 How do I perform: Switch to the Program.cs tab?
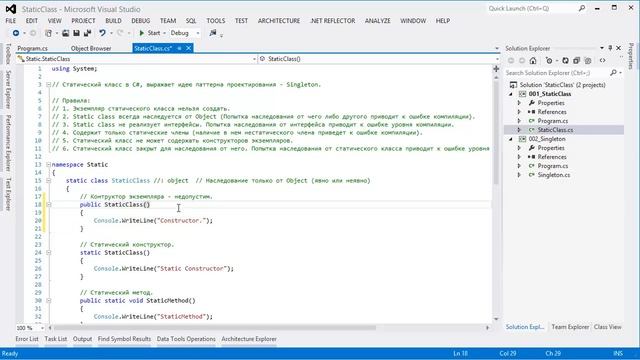click(32, 48)
